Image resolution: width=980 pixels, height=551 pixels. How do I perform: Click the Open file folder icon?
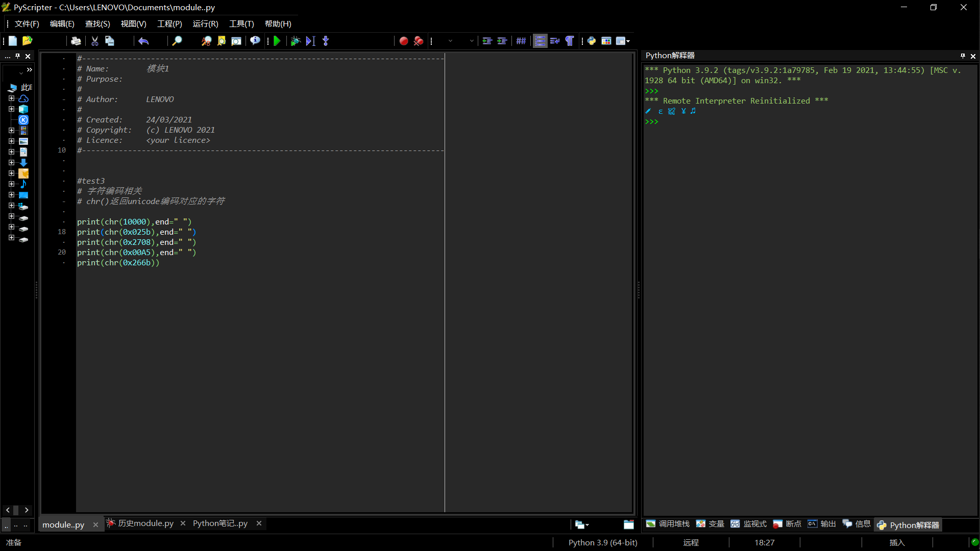[28, 41]
